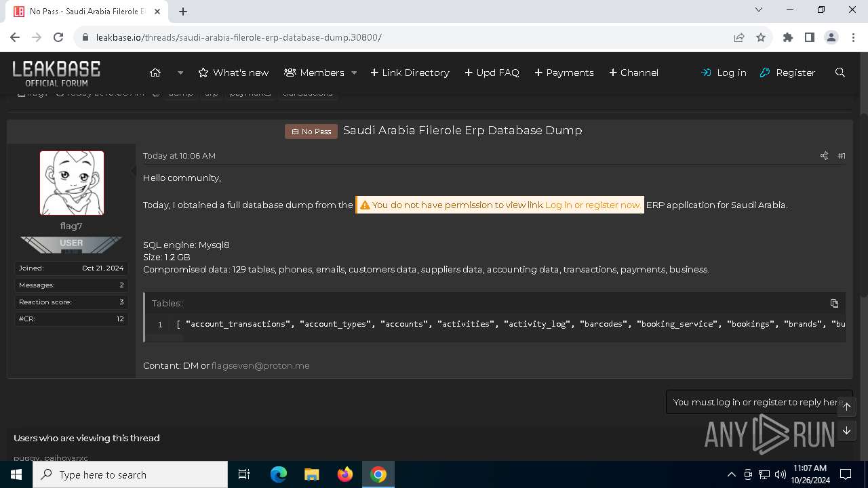The image size is (868, 488).
Task: Open the Chrome profile avatar icon
Action: (x=831, y=37)
